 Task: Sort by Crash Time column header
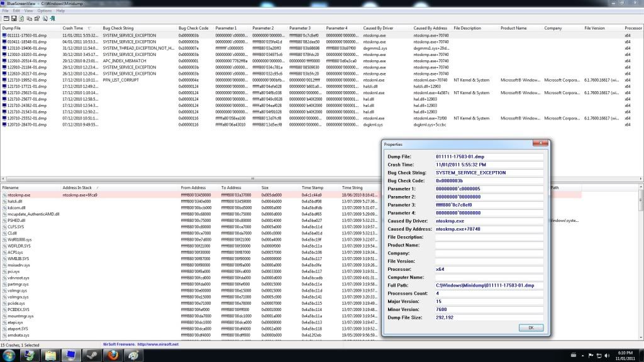(x=80, y=28)
